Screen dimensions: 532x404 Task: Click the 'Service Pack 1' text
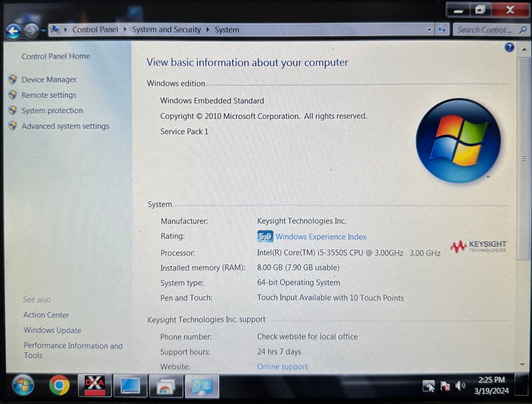(185, 132)
